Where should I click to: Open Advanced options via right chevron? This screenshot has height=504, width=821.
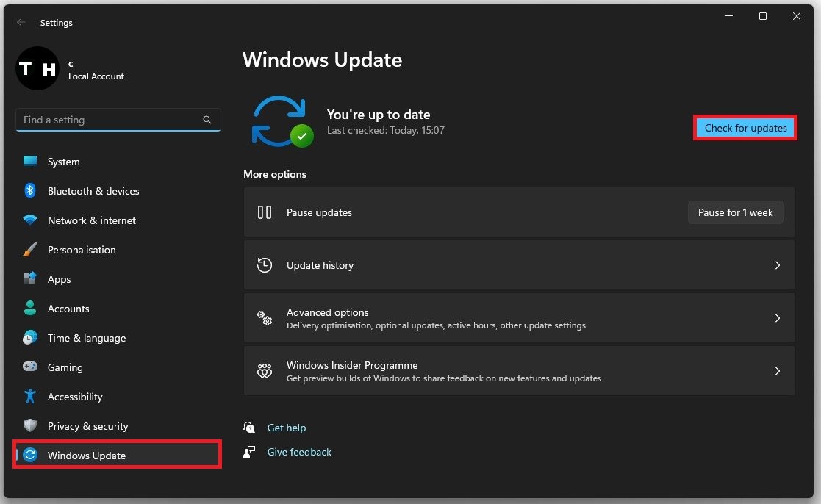777,318
